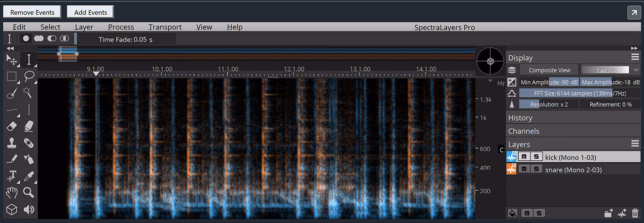Select the snare (Mono 2-03) layer
Screen dimensions: 644x223
click(573, 169)
